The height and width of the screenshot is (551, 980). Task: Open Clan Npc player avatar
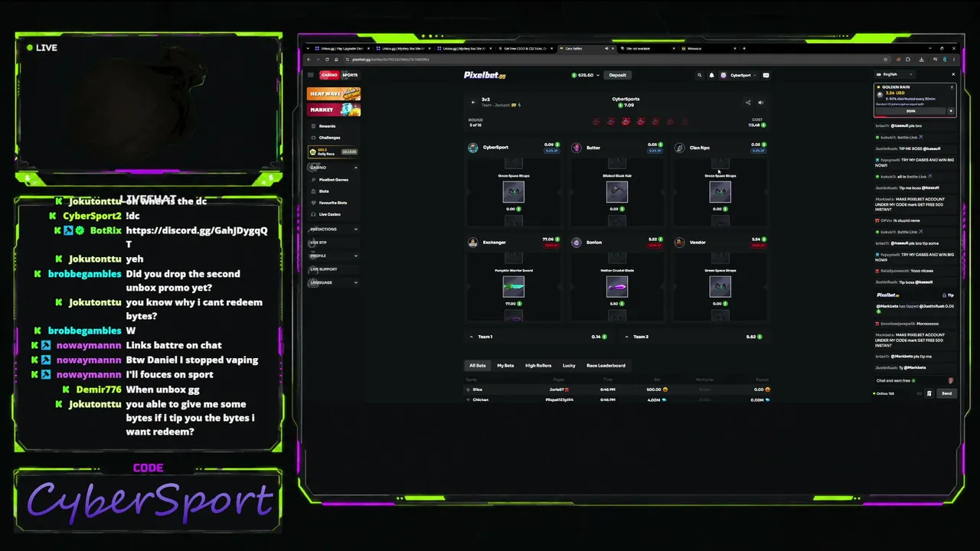pos(680,148)
